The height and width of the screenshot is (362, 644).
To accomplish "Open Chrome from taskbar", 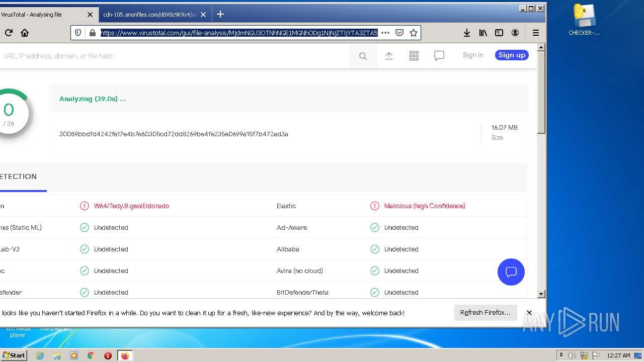I will pyautogui.click(x=91, y=355).
